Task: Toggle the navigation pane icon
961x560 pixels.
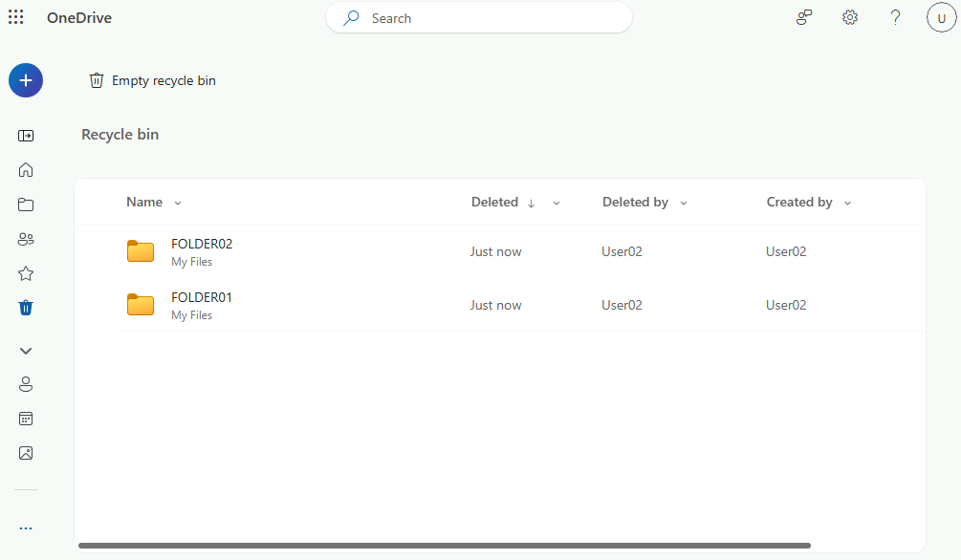Action: click(x=26, y=136)
